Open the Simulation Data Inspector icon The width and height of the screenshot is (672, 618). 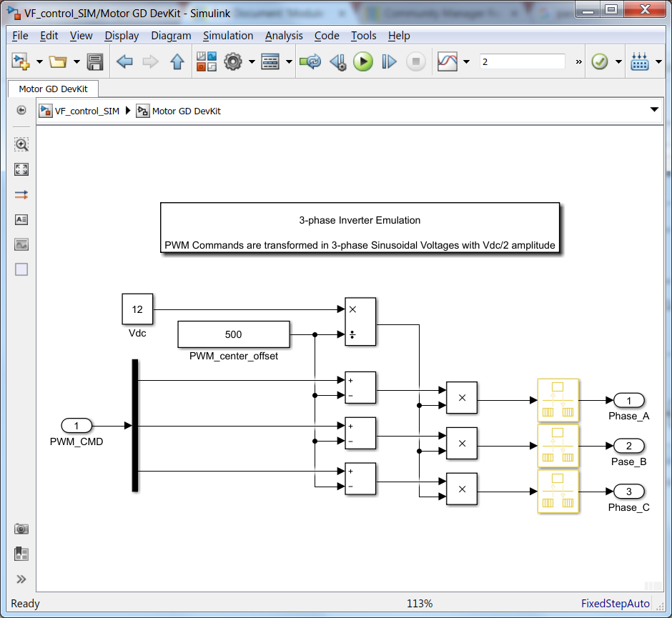click(447, 61)
